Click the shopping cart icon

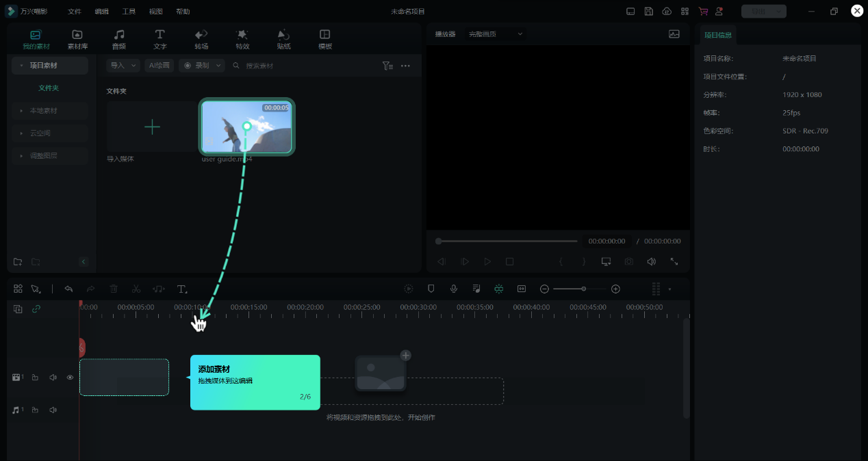[702, 12]
